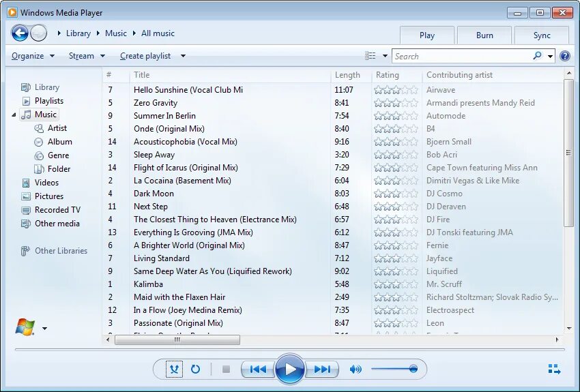Sort by Contributing artist column header
Viewport: 580px width, 392px height.
[x=493, y=75]
